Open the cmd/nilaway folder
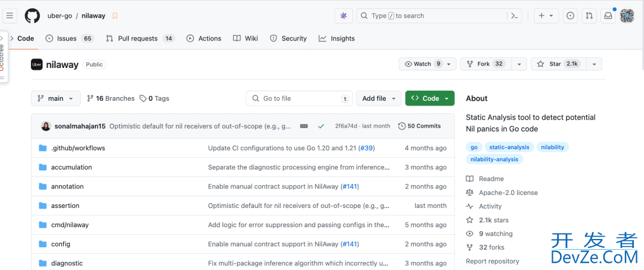 click(70, 225)
